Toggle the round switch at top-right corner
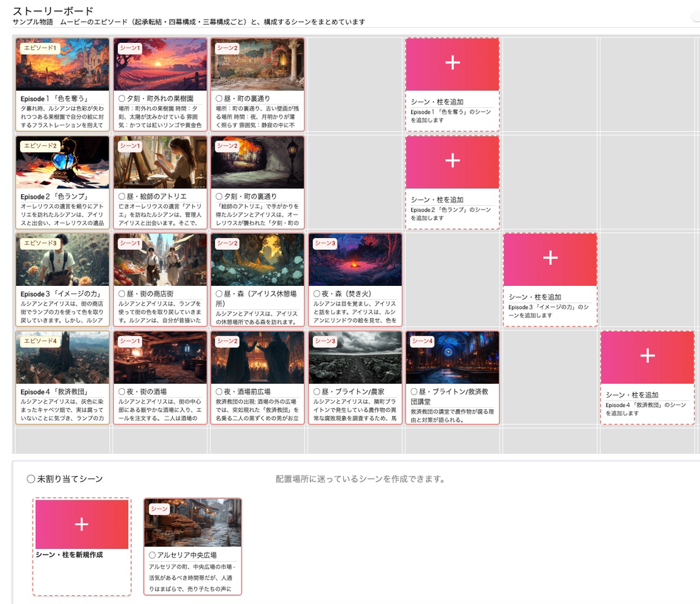Viewport: 700px width, 604px height. click(696, 18)
